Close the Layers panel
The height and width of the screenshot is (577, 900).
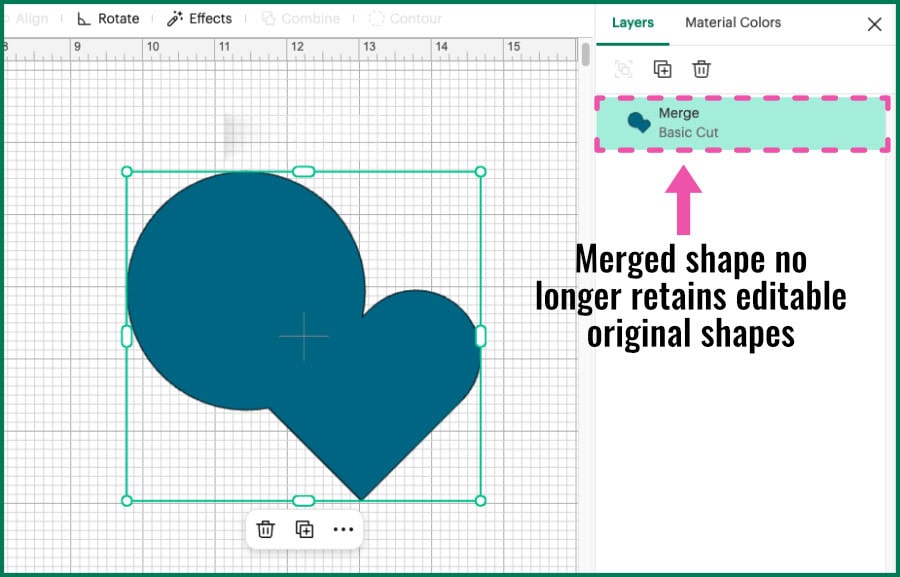[874, 24]
